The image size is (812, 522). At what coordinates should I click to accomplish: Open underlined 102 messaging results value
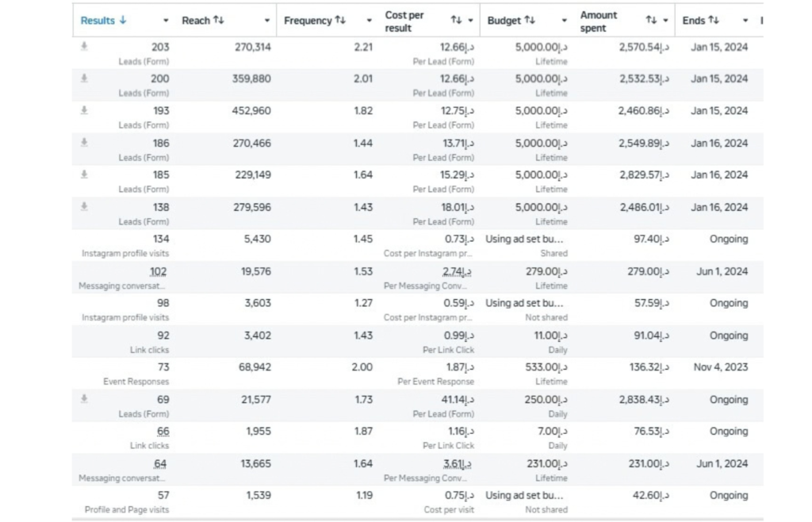159,271
